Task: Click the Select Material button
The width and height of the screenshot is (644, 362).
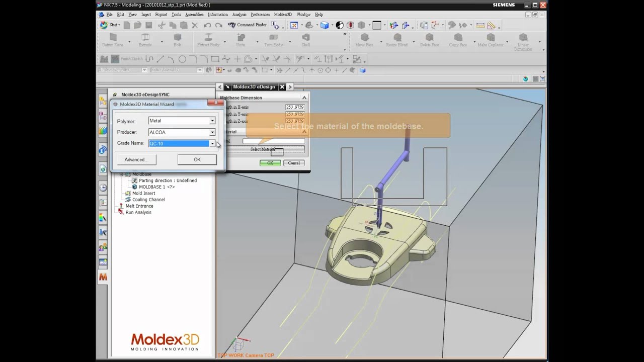Action: 263,149
